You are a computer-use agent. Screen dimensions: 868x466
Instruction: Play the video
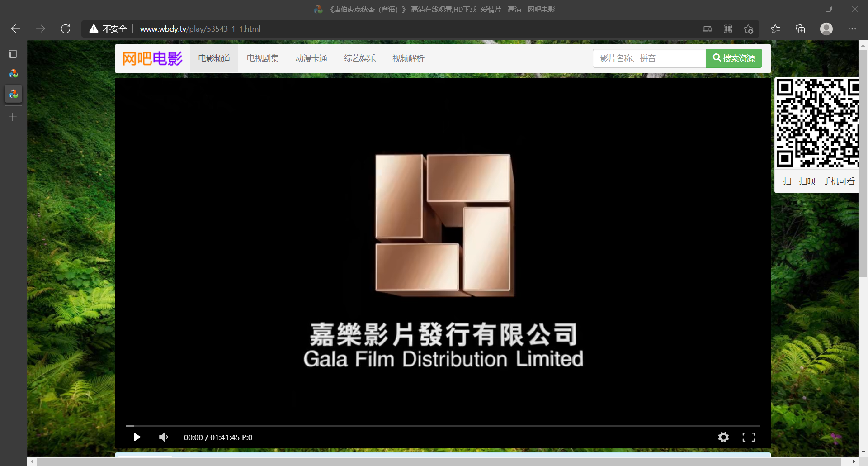coord(137,437)
